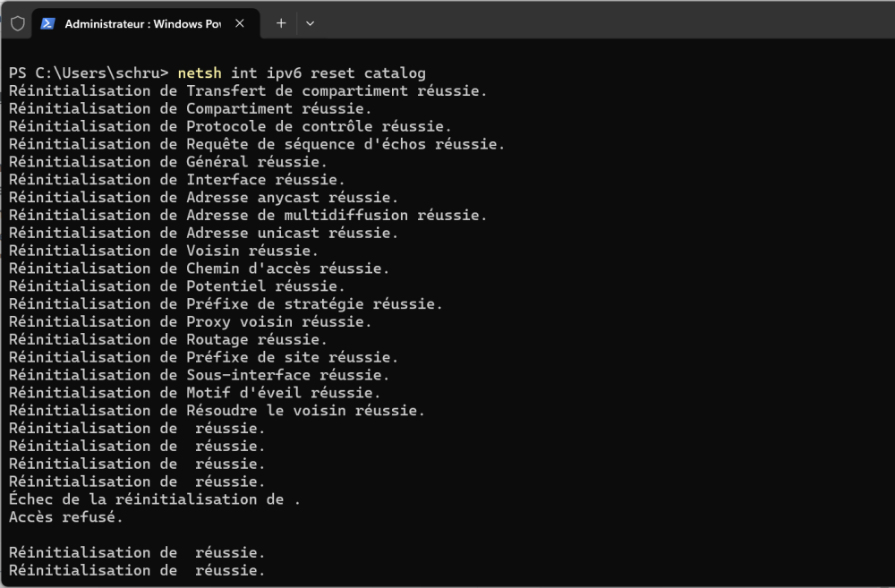Click the "Préfixe de stratégie" output line
Viewport: 895px width, 588px height.
tap(226, 304)
